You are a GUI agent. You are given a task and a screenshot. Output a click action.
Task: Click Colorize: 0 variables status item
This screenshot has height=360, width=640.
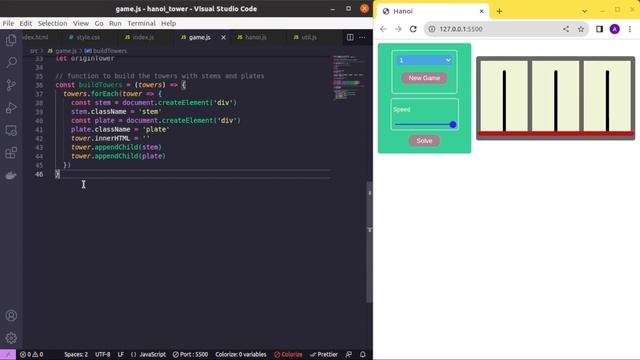241,354
